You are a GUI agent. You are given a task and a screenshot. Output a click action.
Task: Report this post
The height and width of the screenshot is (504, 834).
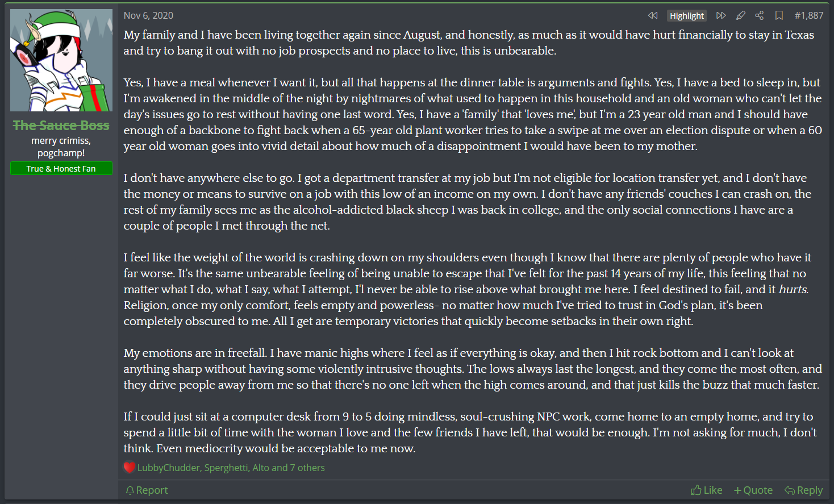[x=147, y=490]
